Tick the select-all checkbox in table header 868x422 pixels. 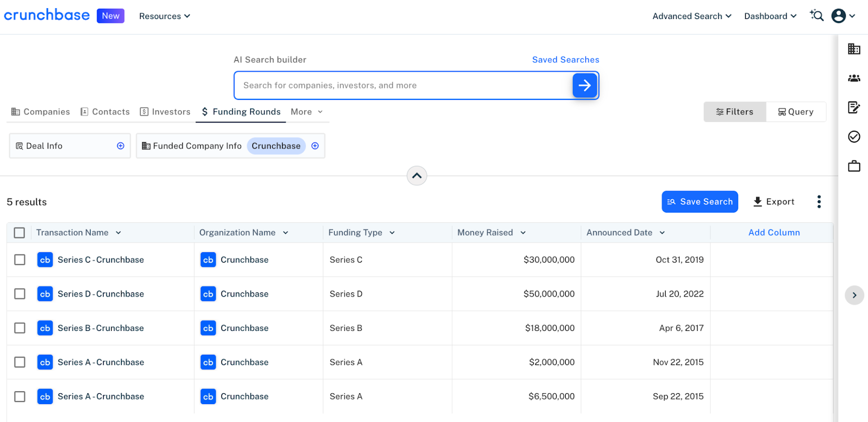(x=20, y=233)
